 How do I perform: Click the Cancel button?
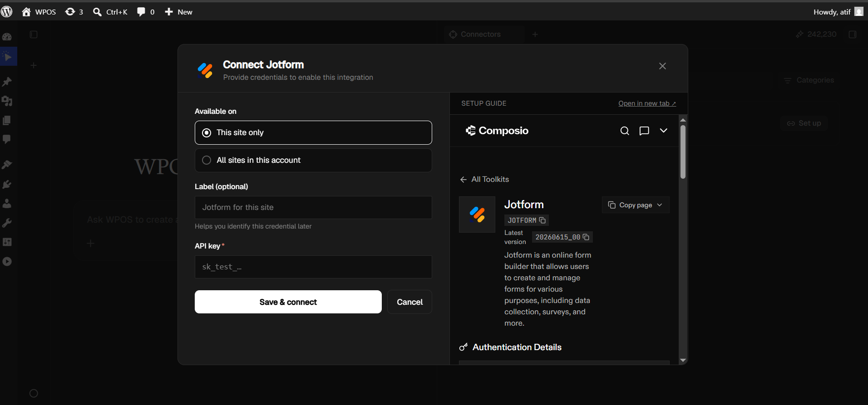pos(409,302)
